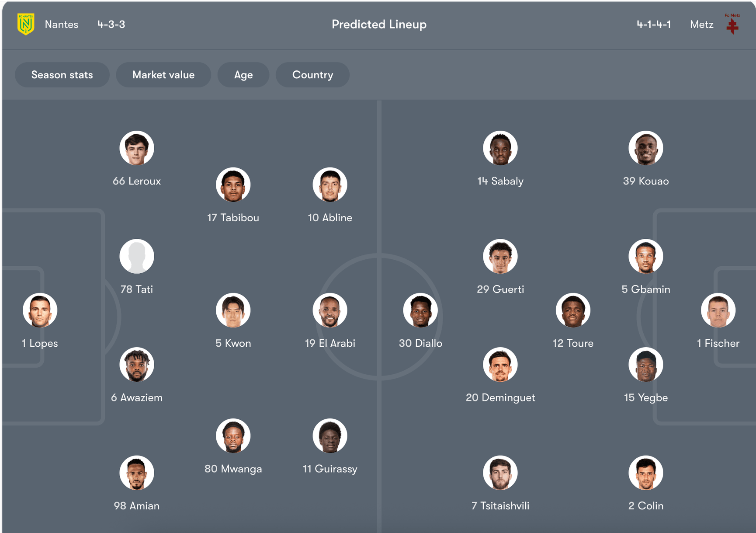Click Kwon's player portrait

click(x=233, y=310)
